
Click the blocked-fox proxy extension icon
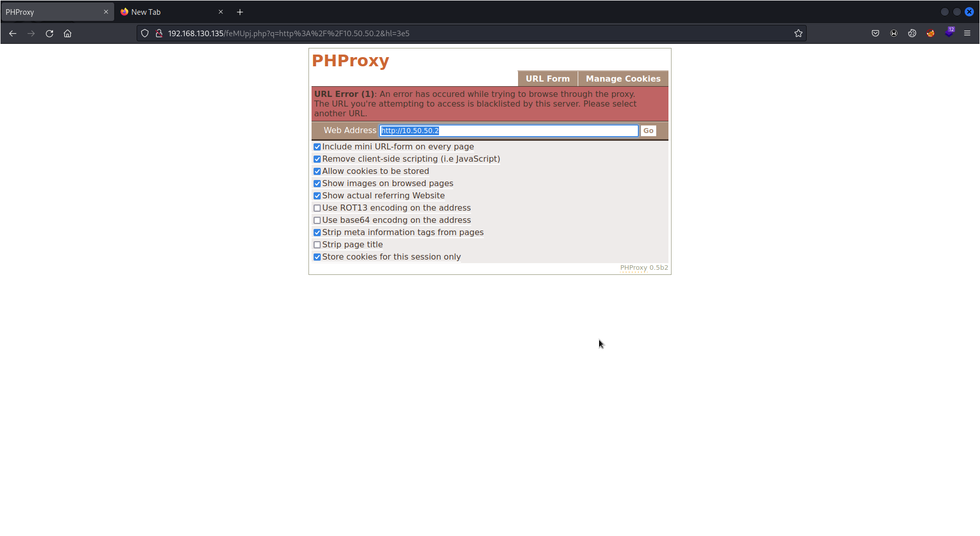(931, 33)
